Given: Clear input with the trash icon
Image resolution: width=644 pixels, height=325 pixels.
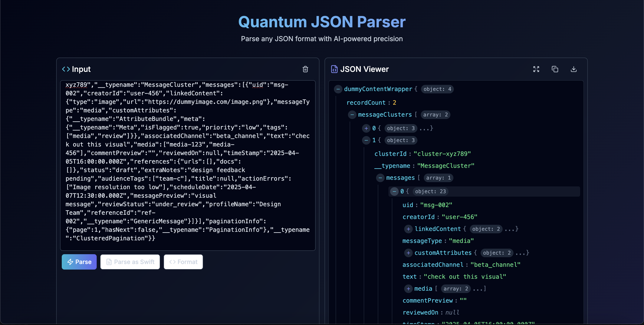Looking at the screenshot, I should pyautogui.click(x=305, y=69).
